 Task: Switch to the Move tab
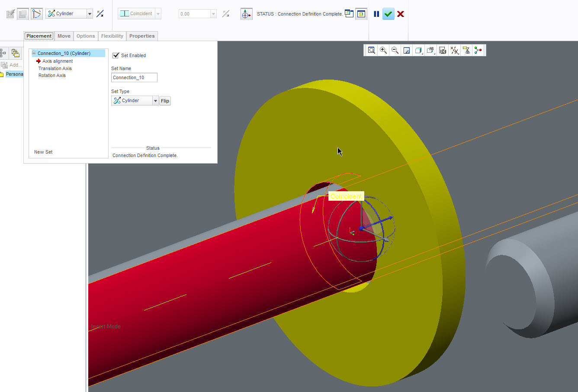coord(64,36)
